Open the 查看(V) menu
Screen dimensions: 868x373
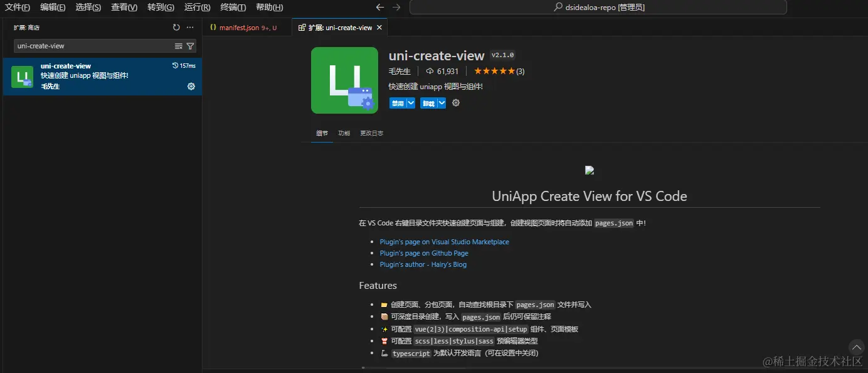(124, 8)
